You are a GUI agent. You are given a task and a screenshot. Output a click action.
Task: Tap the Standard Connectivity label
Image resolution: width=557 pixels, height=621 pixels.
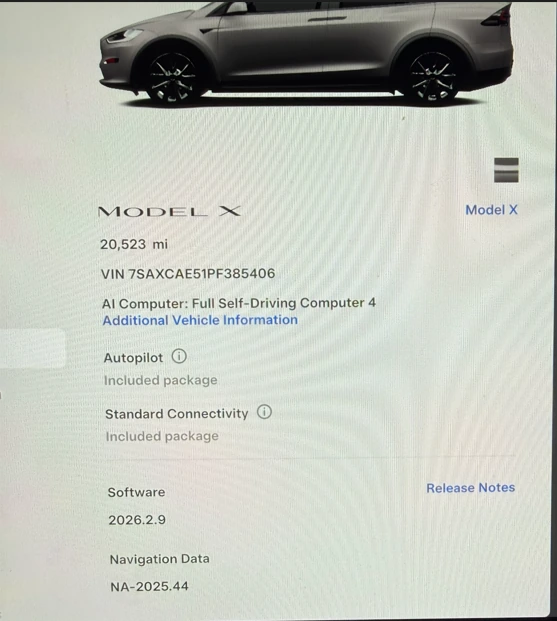pyautogui.click(x=177, y=414)
